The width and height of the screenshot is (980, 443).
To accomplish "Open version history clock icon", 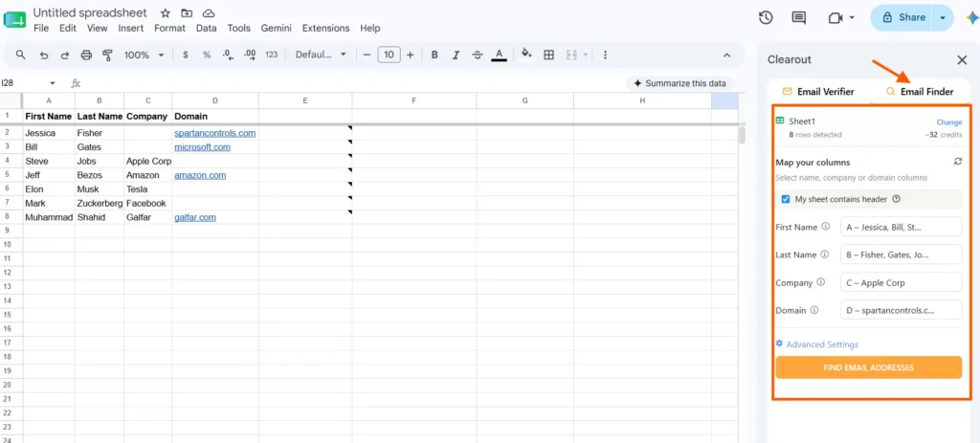I will coord(766,17).
